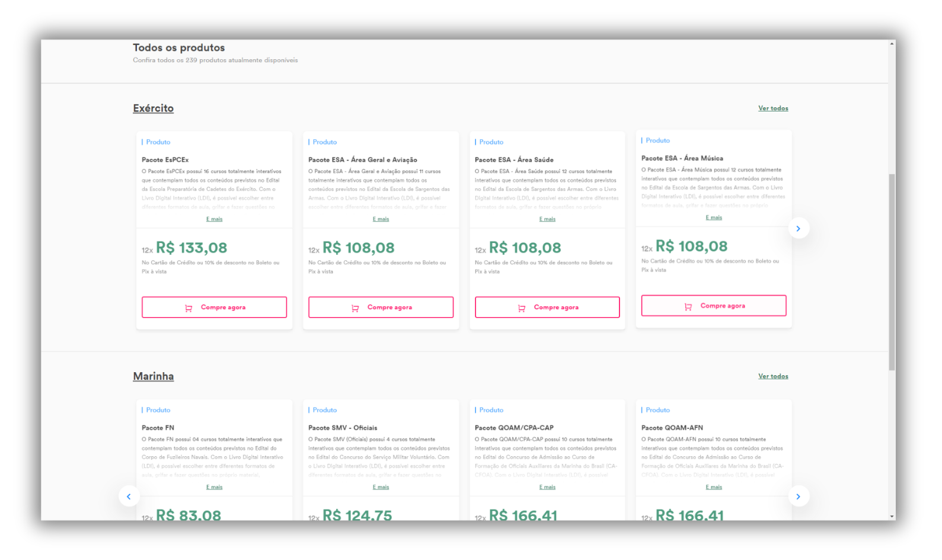Screen dimensions: 942x560
Task: Go back in Marinha carousel with left arrow
Action: tap(129, 497)
